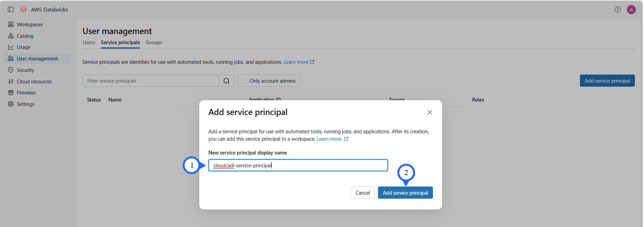Click the New service principal display name label

point(247,153)
